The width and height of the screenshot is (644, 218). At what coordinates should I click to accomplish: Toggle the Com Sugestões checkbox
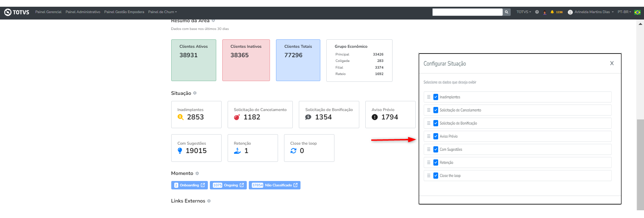coord(436,149)
